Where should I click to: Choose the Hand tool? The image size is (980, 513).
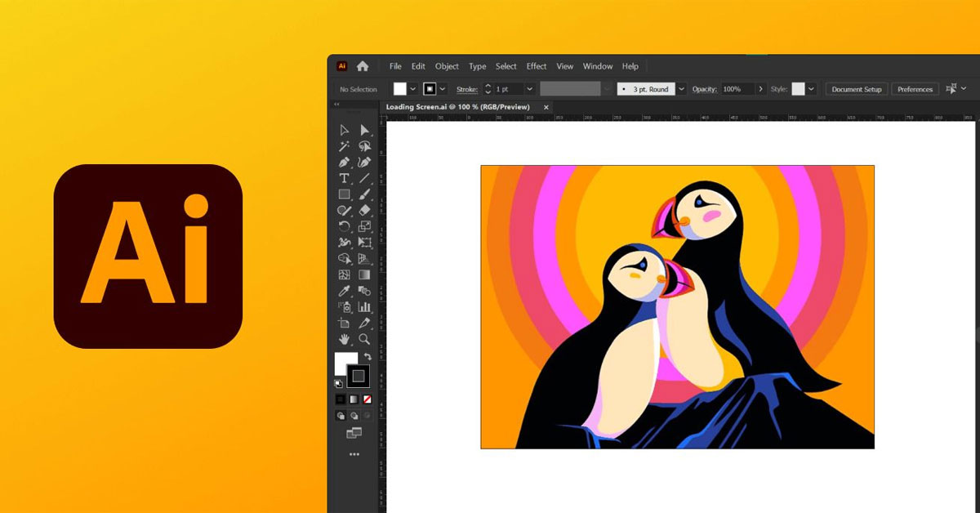tap(344, 339)
